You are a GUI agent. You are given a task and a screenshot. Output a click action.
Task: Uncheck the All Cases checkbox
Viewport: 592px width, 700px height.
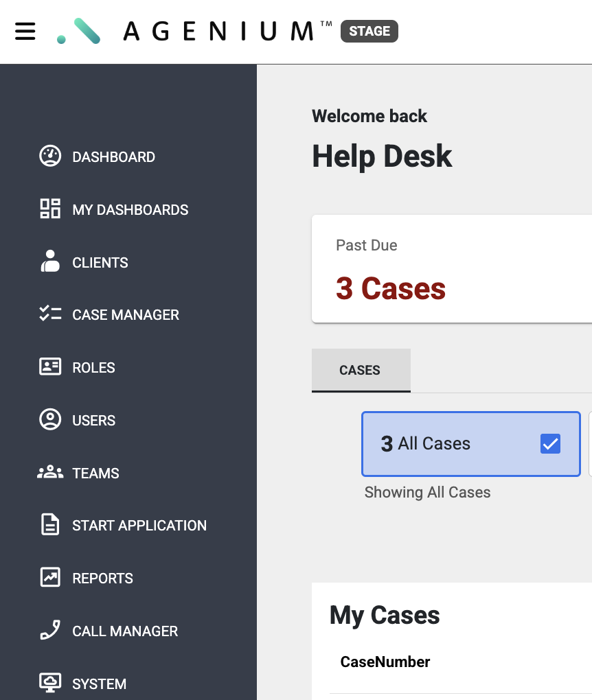click(x=550, y=444)
